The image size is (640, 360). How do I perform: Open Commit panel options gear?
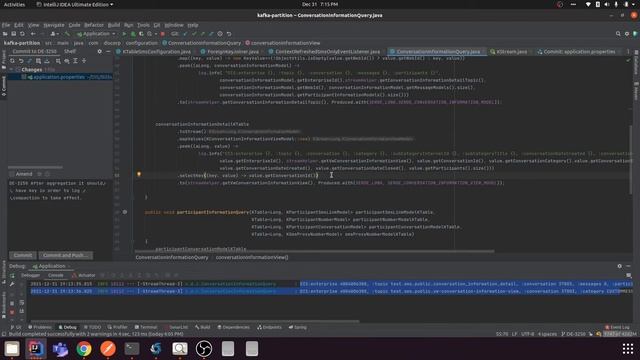pyautogui.click(x=100, y=51)
